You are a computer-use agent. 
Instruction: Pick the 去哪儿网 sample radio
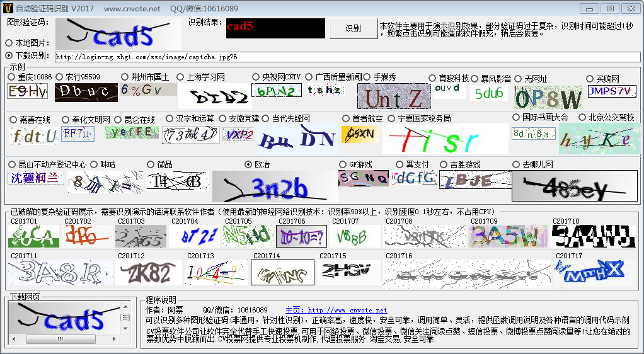[x=516, y=164]
